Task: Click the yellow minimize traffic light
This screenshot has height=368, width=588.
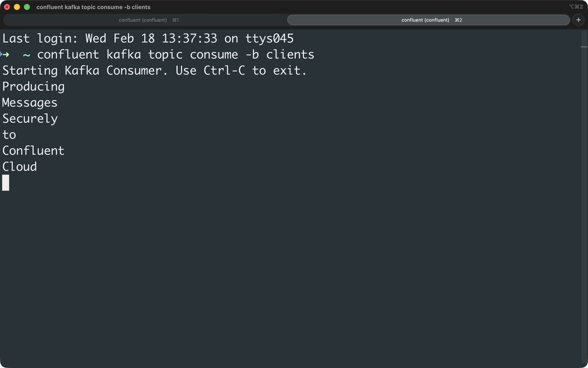Action: tap(17, 7)
